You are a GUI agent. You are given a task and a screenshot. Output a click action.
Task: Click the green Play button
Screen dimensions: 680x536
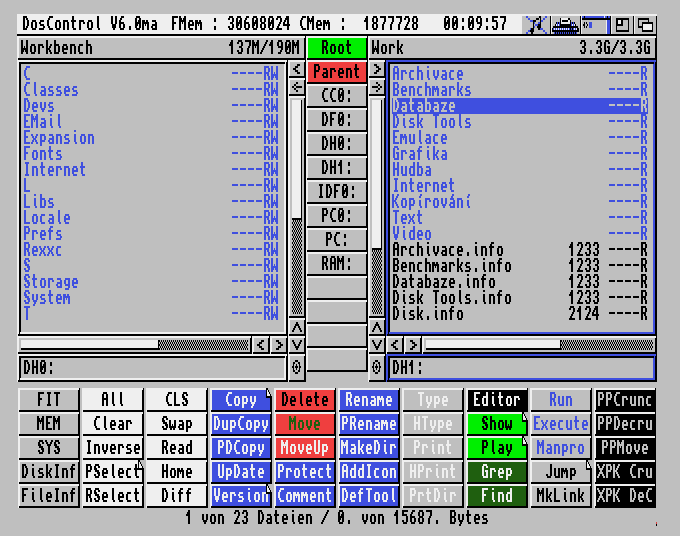pyautogui.click(x=497, y=448)
